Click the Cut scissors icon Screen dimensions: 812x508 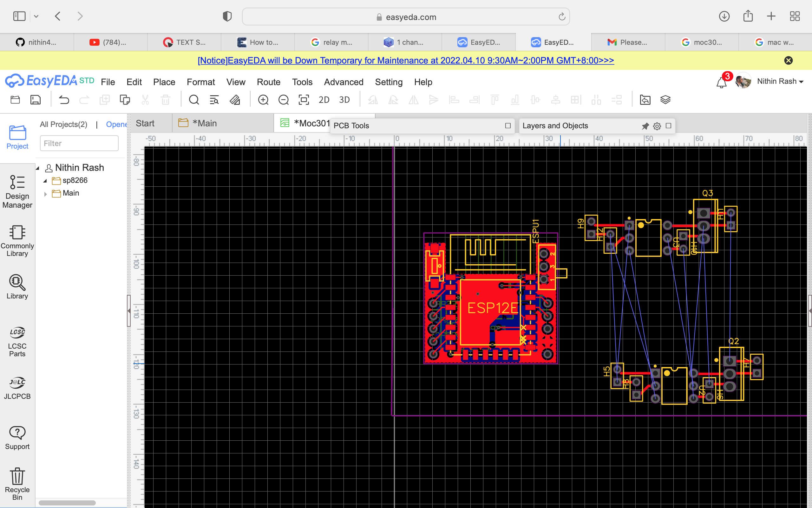click(145, 100)
